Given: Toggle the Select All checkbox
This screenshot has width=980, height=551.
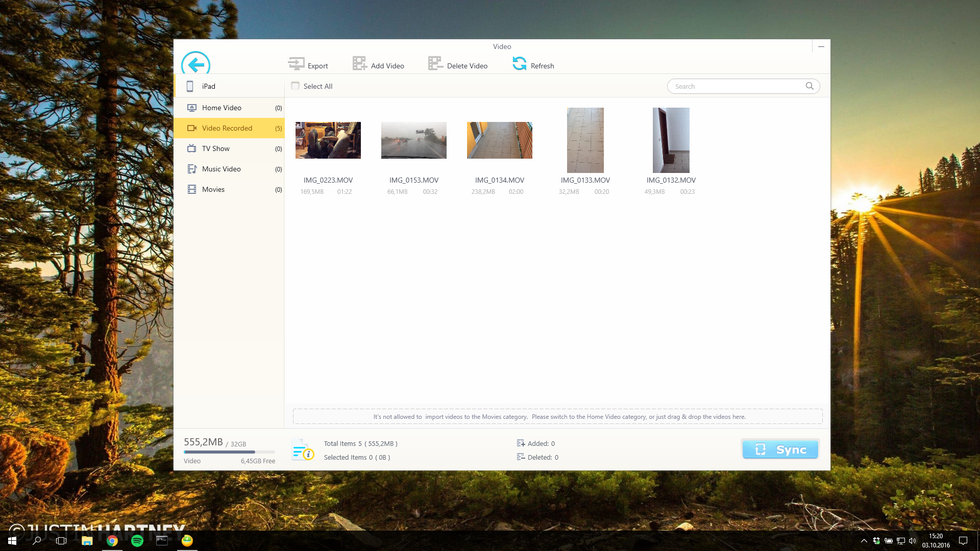Looking at the screenshot, I should pos(295,86).
